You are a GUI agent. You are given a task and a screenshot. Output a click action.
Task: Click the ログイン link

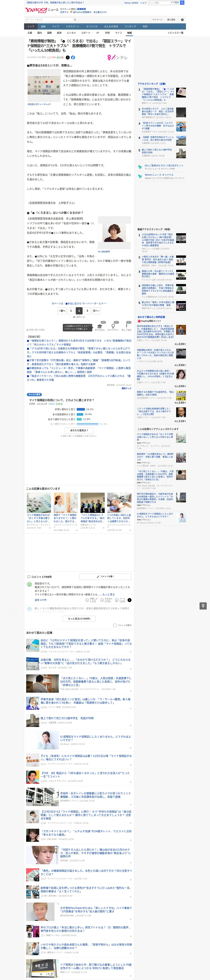64,12
